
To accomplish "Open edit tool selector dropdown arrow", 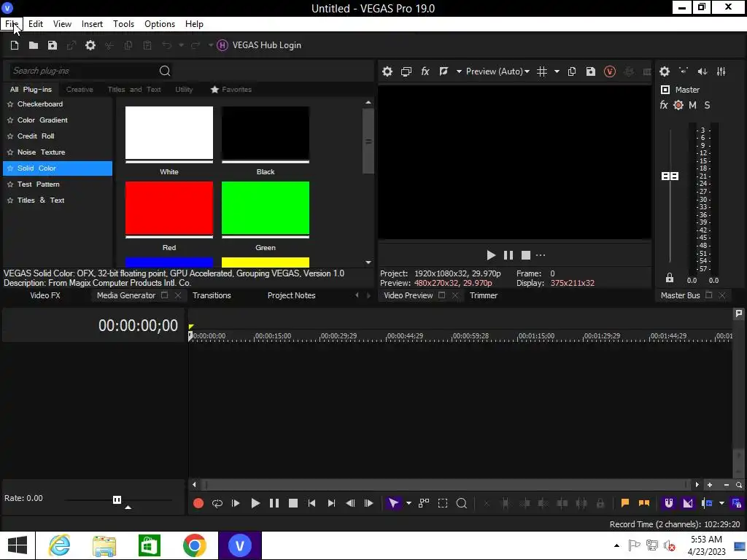I will coord(409,503).
